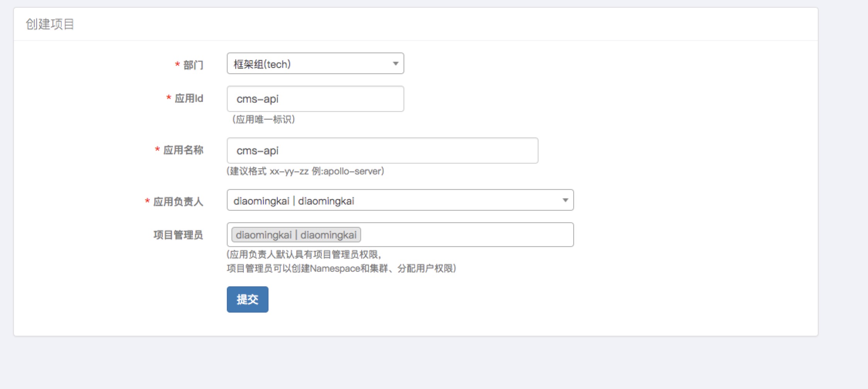Select the diaomingkai tag in 项目管理员
This screenshot has width=868, height=389.
pyautogui.click(x=296, y=235)
